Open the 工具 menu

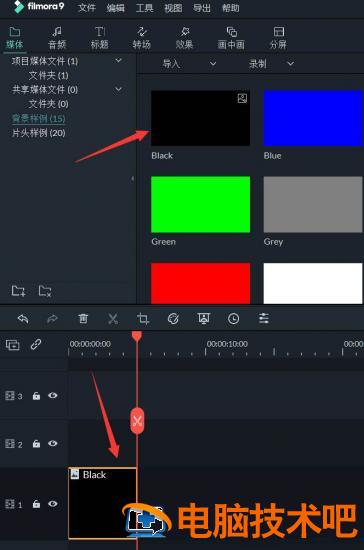coord(144,8)
